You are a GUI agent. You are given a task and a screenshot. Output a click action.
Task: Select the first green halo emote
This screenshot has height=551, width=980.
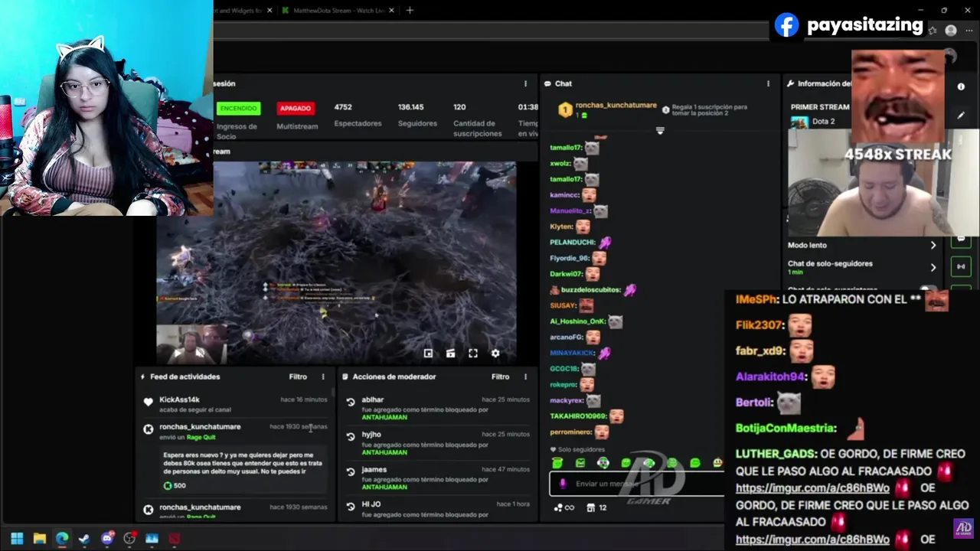click(557, 463)
